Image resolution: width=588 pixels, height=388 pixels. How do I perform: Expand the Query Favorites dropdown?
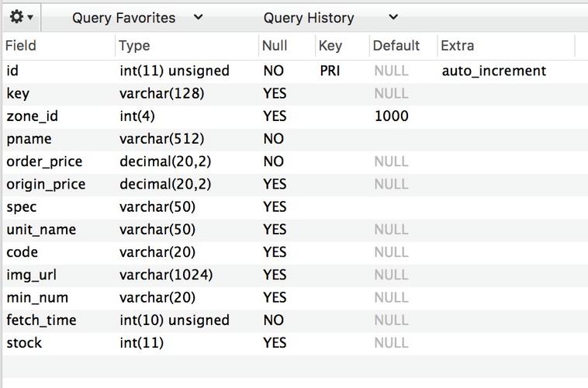click(137, 18)
